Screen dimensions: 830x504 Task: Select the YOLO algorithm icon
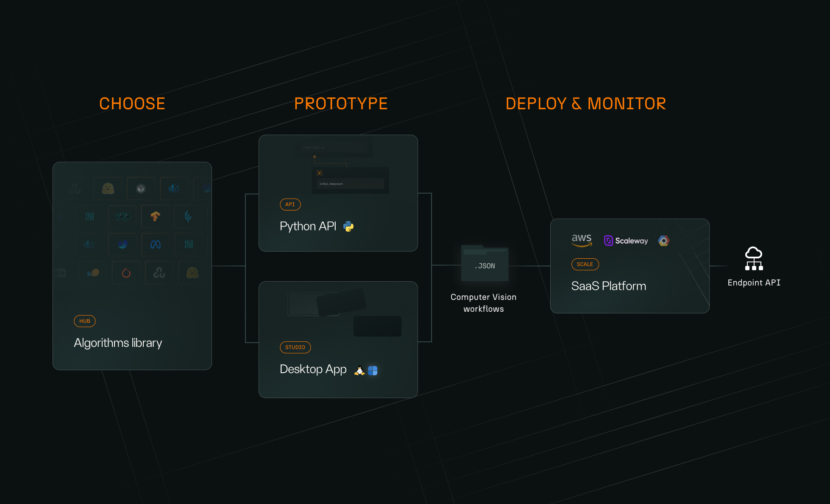coord(122,216)
